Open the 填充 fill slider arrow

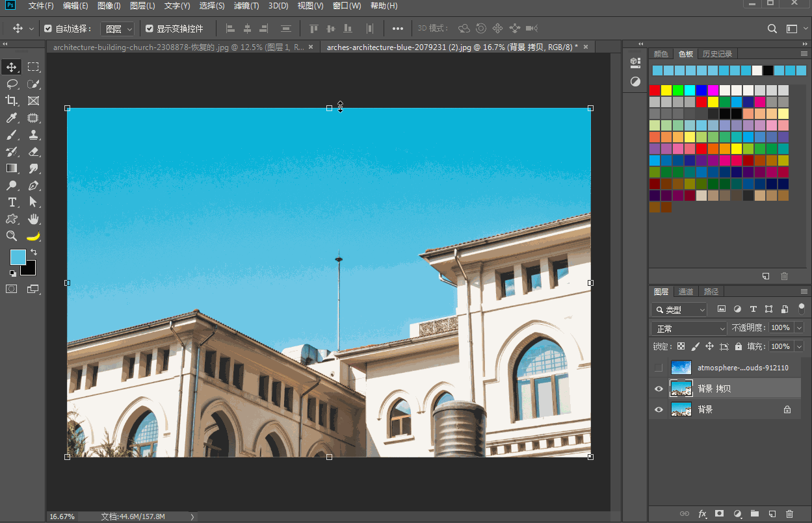click(800, 346)
